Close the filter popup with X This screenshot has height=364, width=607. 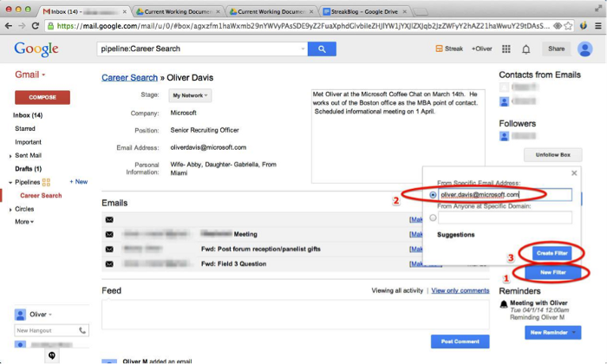click(x=574, y=173)
